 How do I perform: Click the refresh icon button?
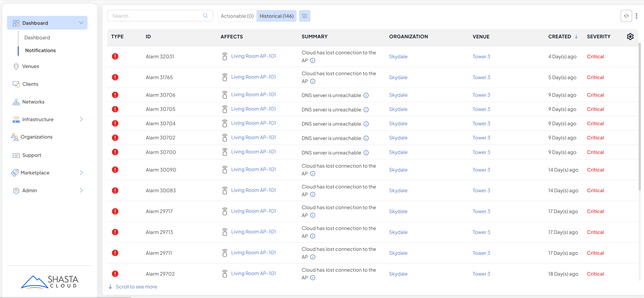point(626,16)
